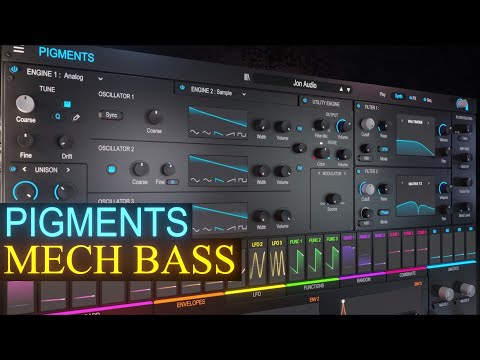Click the Jon Audio preset name
The width and height of the screenshot is (480, 360).
coord(305,84)
